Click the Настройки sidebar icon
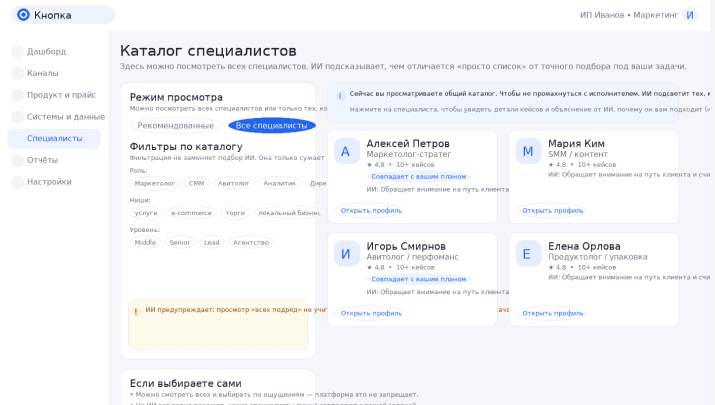Screen dimensions: 715x405 [17, 182]
